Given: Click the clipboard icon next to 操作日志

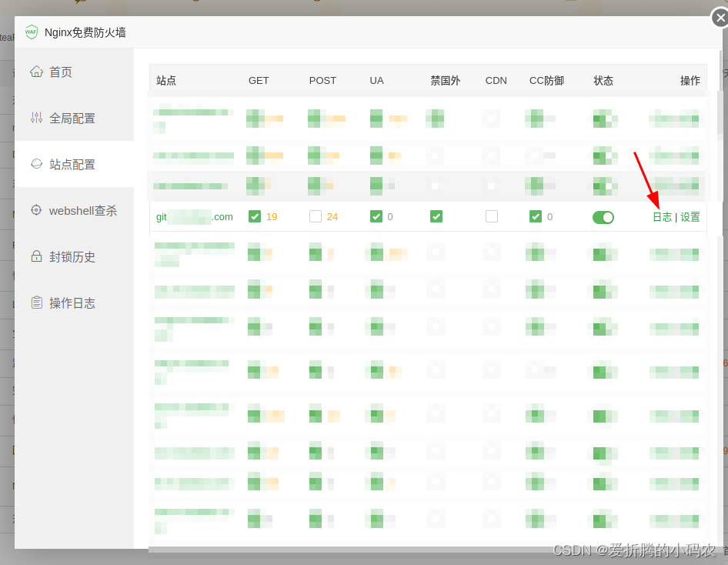Looking at the screenshot, I should tap(36, 303).
